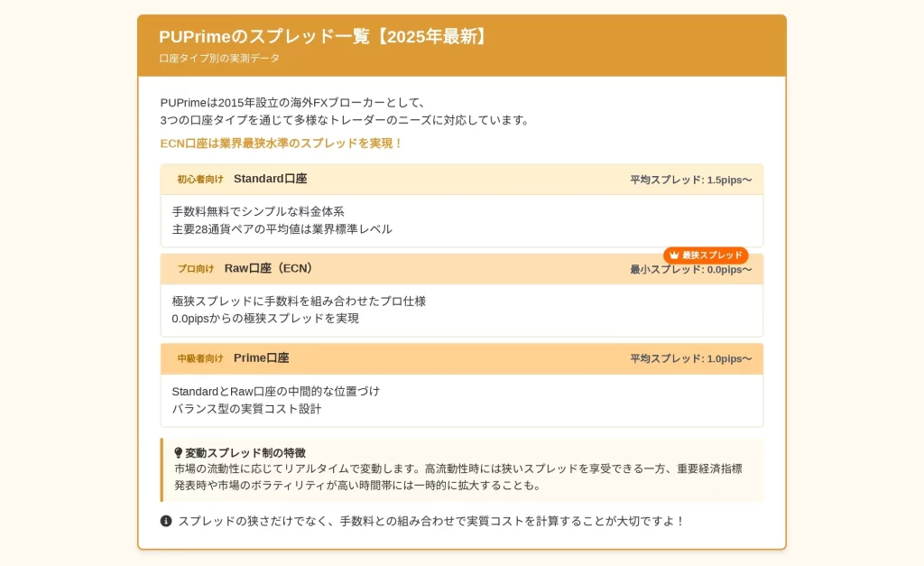Select the Raw口座（ECN） card header
The width and height of the screenshot is (924, 566).
462,269
